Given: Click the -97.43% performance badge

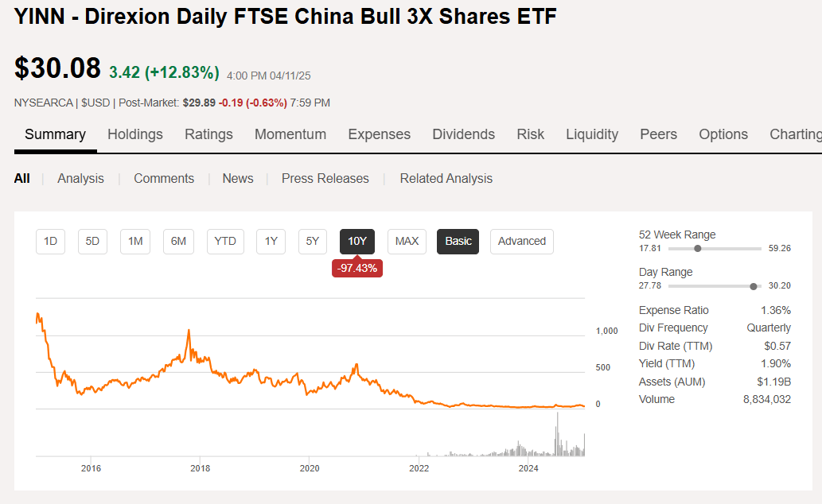Looking at the screenshot, I should click(x=356, y=269).
